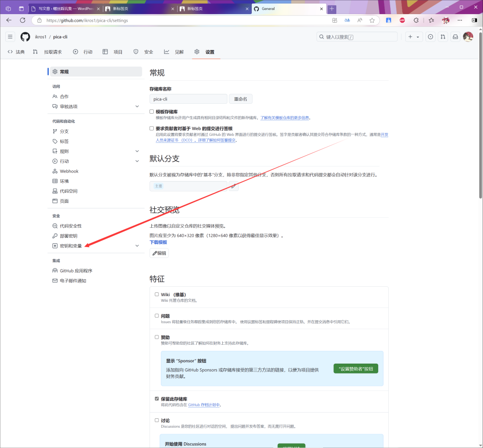
Task: Open favorites list icon in toolbar
Action: [431, 20]
